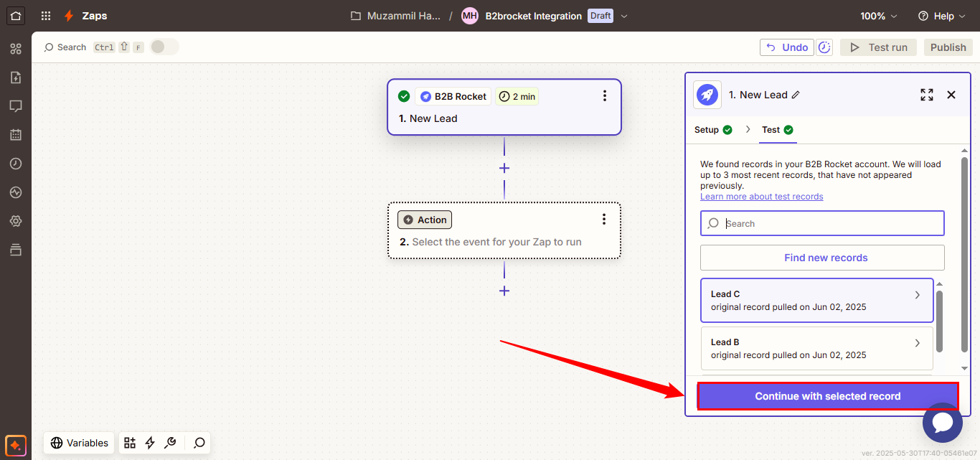Select the Lead B record
This screenshot has height=460, width=980.
[816, 348]
